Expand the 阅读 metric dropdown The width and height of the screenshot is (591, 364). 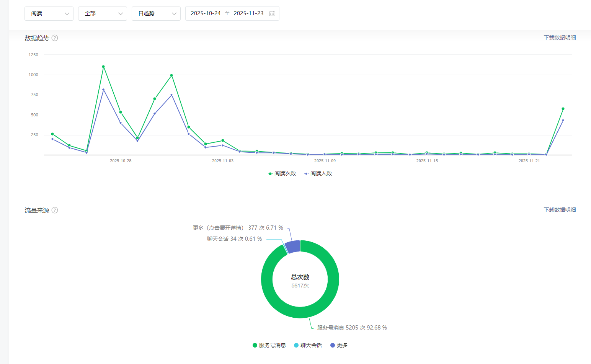click(x=49, y=13)
